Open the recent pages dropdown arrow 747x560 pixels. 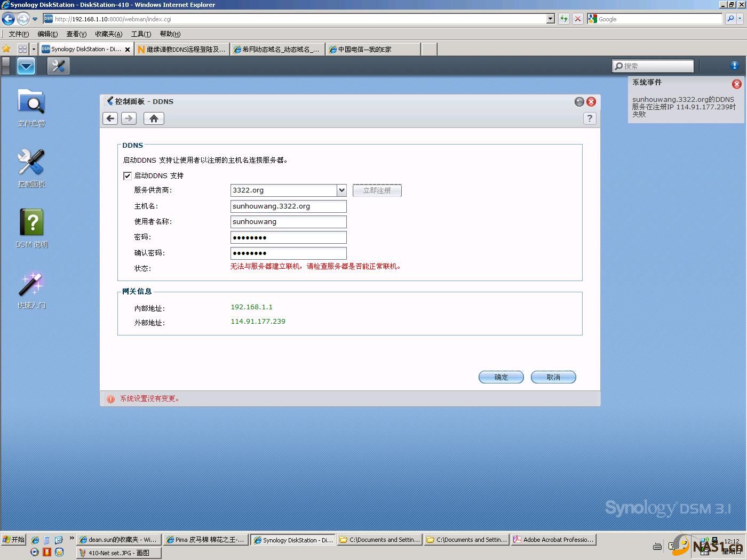click(35, 19)
